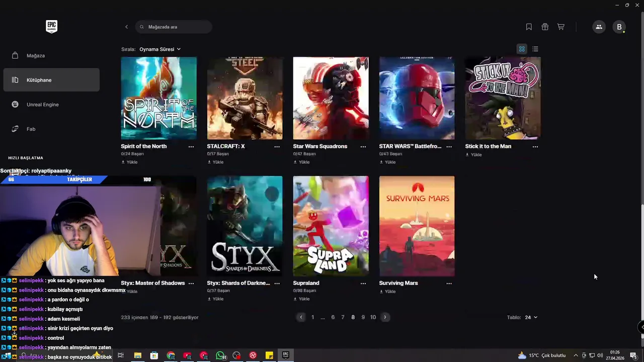644x362 pixels.
Task: Open Surviving Mars options menu
Action: tap(449, 283)
